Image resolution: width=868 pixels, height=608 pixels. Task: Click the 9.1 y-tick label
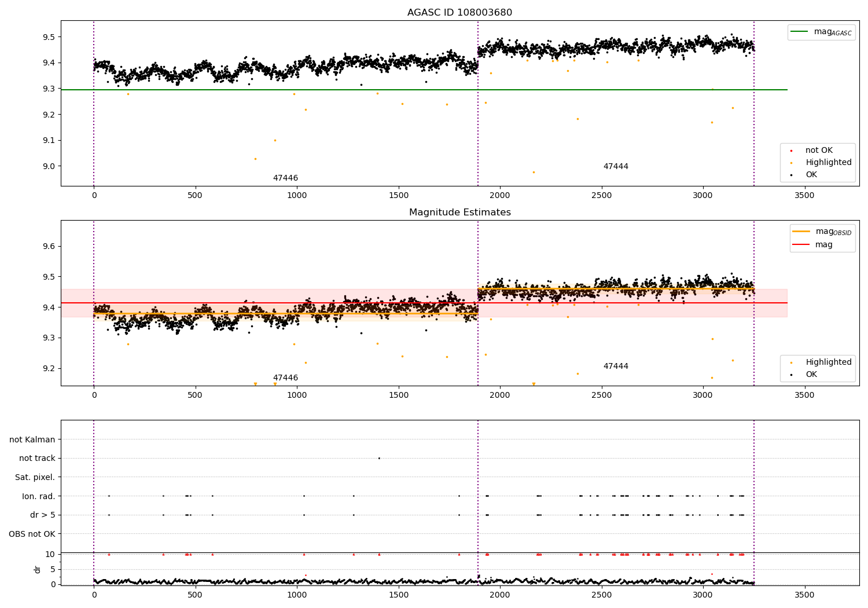[49, 141]
